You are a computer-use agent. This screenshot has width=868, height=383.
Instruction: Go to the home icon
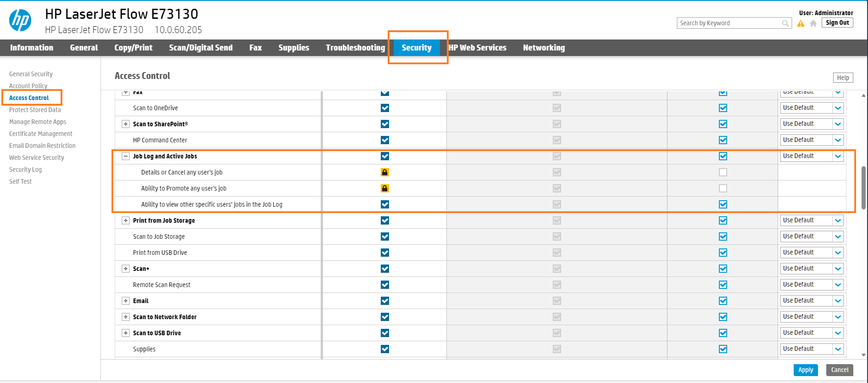(x=813, y=23)
